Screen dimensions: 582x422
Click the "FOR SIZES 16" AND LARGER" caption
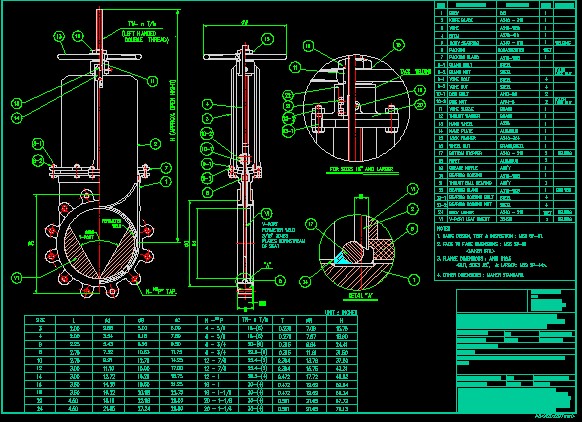(x=361, y=169)
